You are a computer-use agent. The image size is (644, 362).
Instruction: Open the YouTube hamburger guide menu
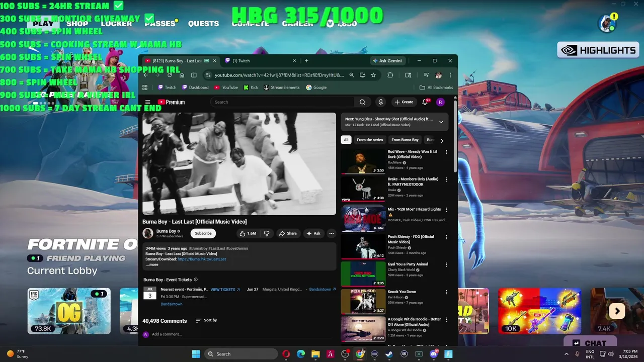pyautogui.click(x=147, y=102)
